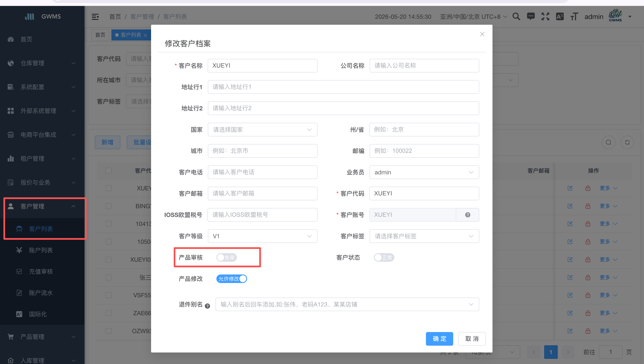Screen dimensions: 644x364
Task: Open the 国家 country dropdown
Action: (x=262, y=130)
